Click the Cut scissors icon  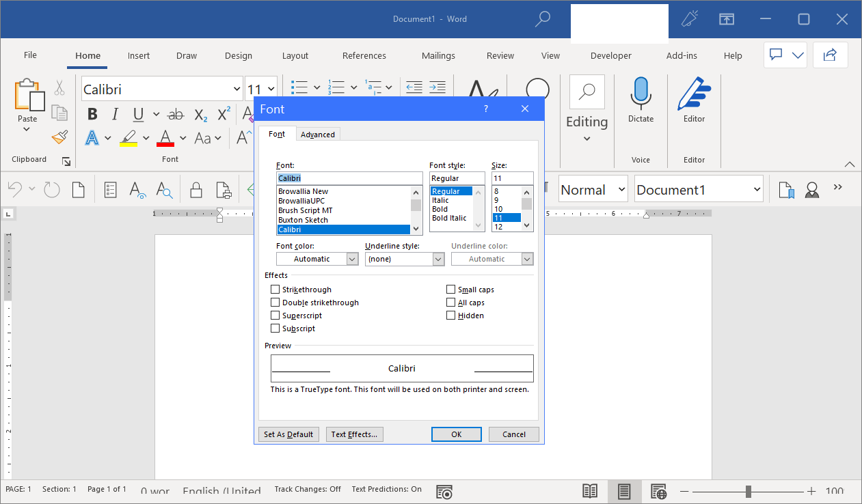[x=59, y=88]
